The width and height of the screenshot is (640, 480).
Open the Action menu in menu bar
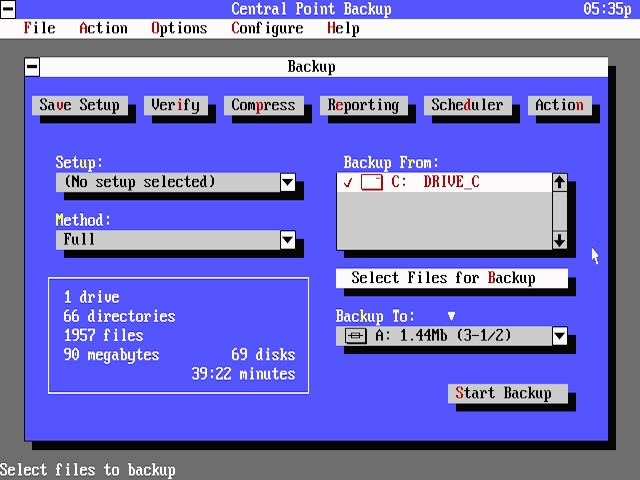pos(103,29)
